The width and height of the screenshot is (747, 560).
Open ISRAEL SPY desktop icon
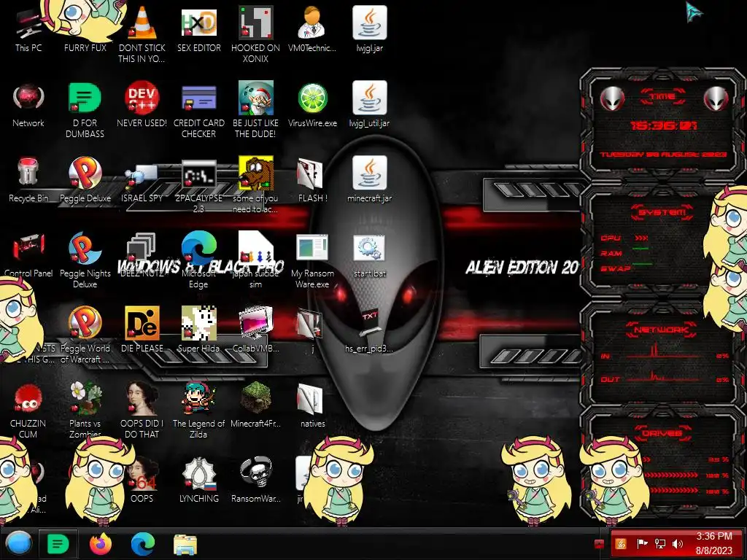tap(142, 175)
